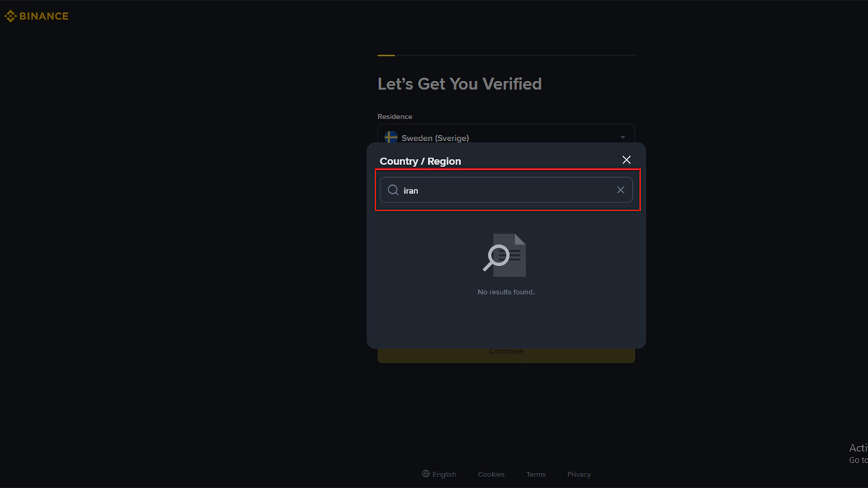The height and width of the screenshot is (488, 868).
Task: Click the Sweden flag icon
Action: tap(391, 137)
